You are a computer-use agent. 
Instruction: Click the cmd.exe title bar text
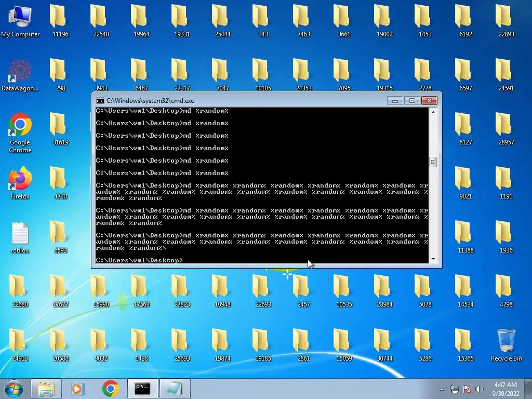150,101
